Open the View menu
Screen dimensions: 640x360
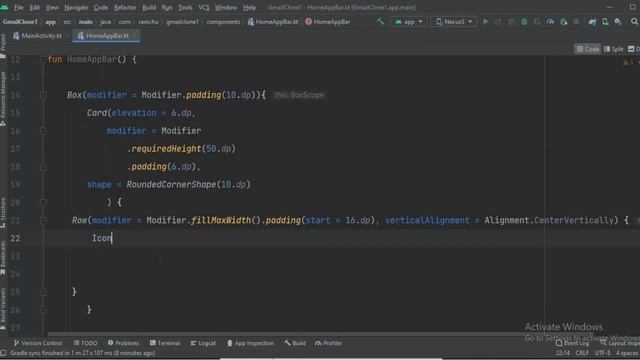tap(52, 7)
